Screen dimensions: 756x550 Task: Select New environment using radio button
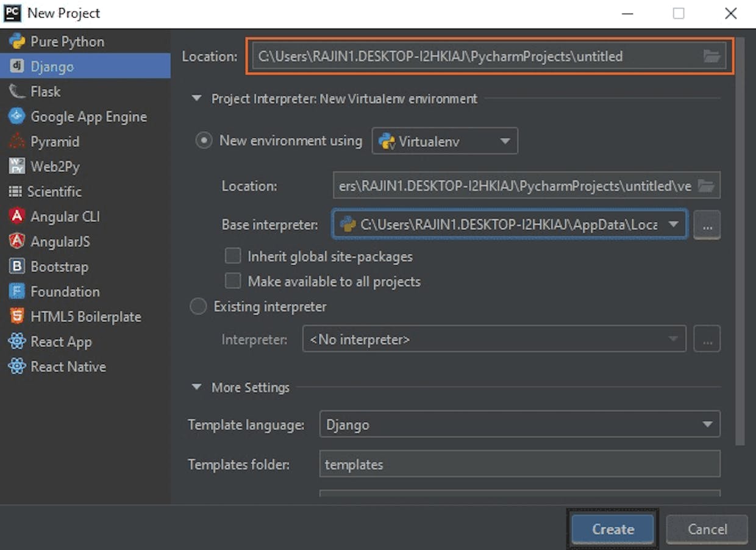click(x=204, y=141)
